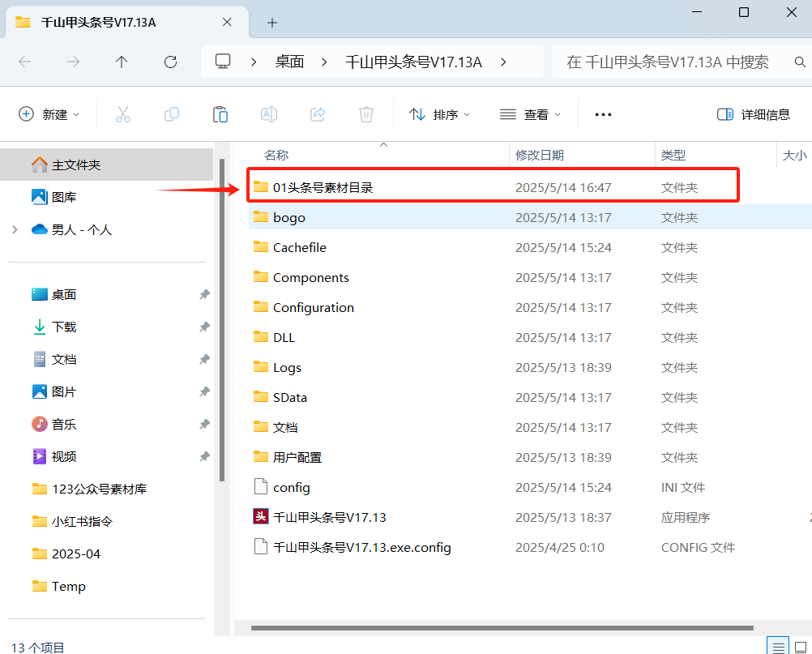Click the Delete trash can icon
This screenshot has width=812, height=654.
pos(366,114)
